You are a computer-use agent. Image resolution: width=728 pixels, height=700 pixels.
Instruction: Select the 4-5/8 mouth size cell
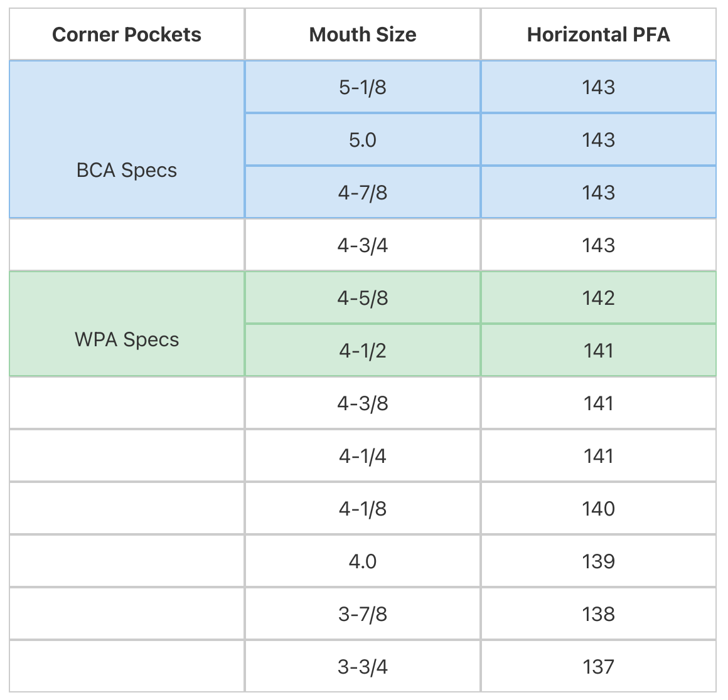pos(363,298)
